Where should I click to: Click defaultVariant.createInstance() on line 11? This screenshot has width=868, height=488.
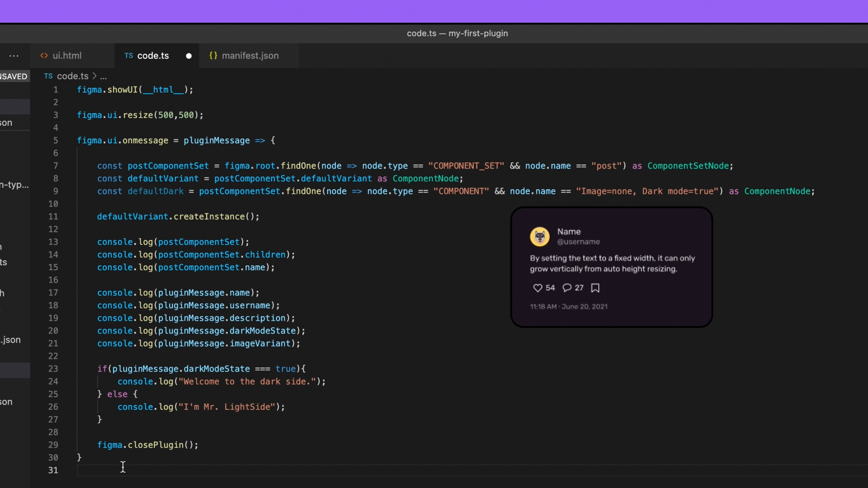(x=178, y=216)
